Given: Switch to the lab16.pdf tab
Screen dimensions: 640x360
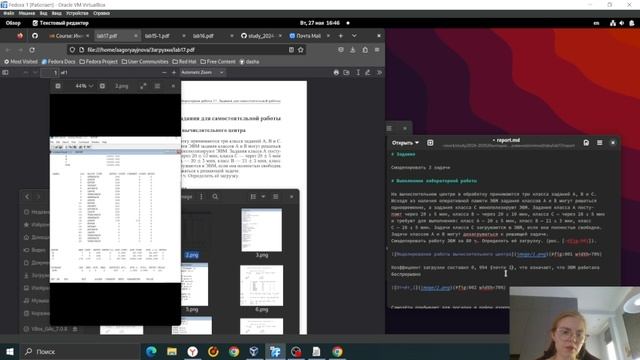Looking at the screenshot, I should point(203,36).
